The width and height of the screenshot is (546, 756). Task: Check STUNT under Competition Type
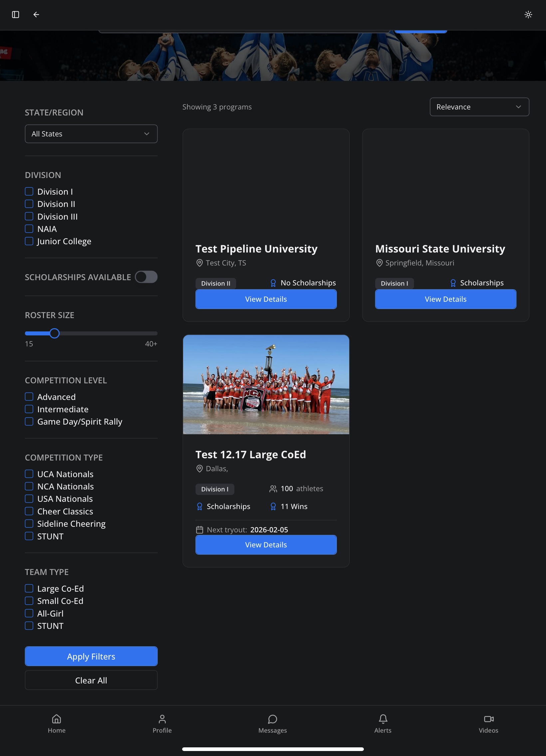tap(29, 536)
